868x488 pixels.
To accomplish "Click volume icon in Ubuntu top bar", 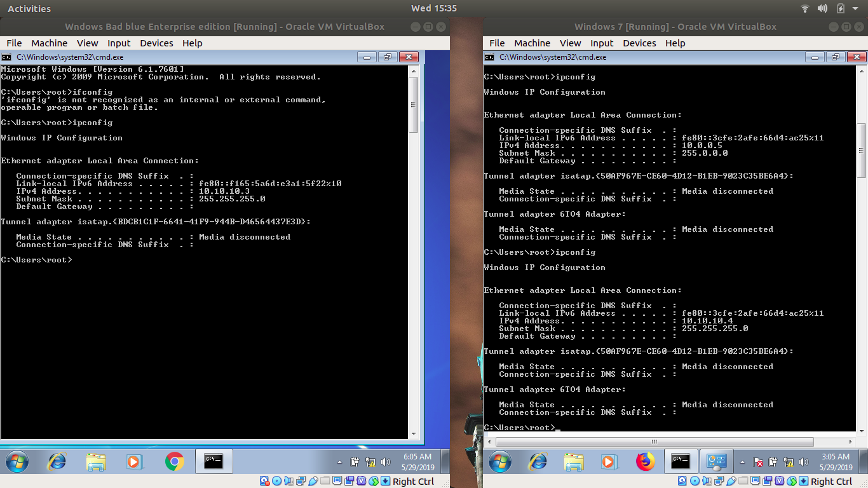I will [822, 8].
